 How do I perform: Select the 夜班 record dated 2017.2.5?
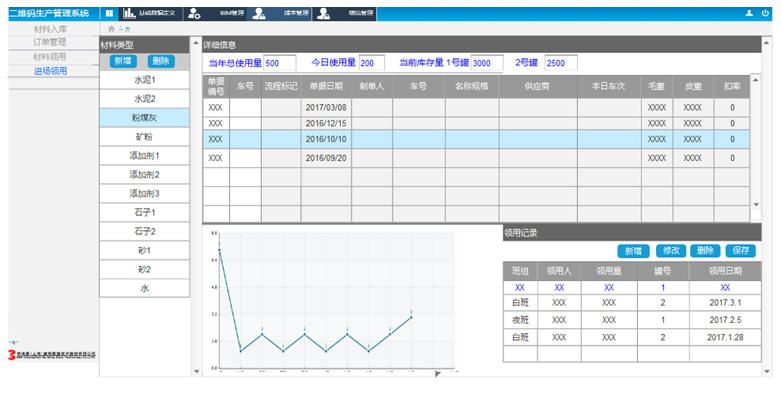tap(632, 320)
